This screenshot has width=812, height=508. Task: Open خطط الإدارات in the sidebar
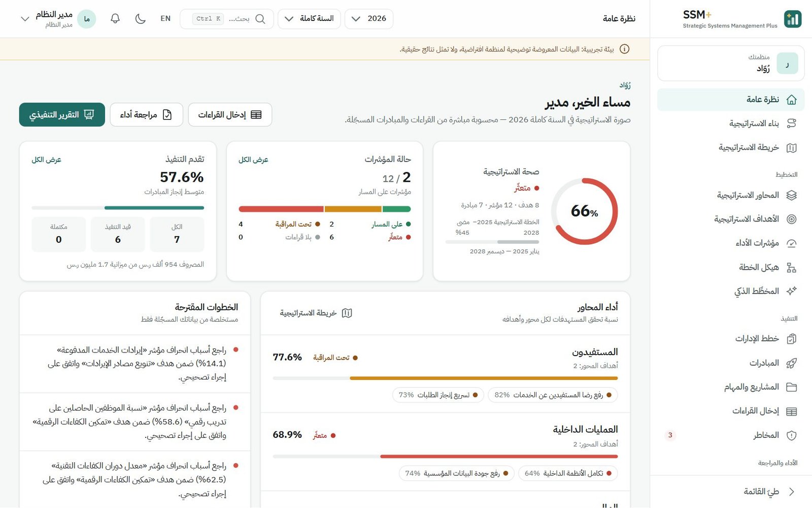pos(731,339)
